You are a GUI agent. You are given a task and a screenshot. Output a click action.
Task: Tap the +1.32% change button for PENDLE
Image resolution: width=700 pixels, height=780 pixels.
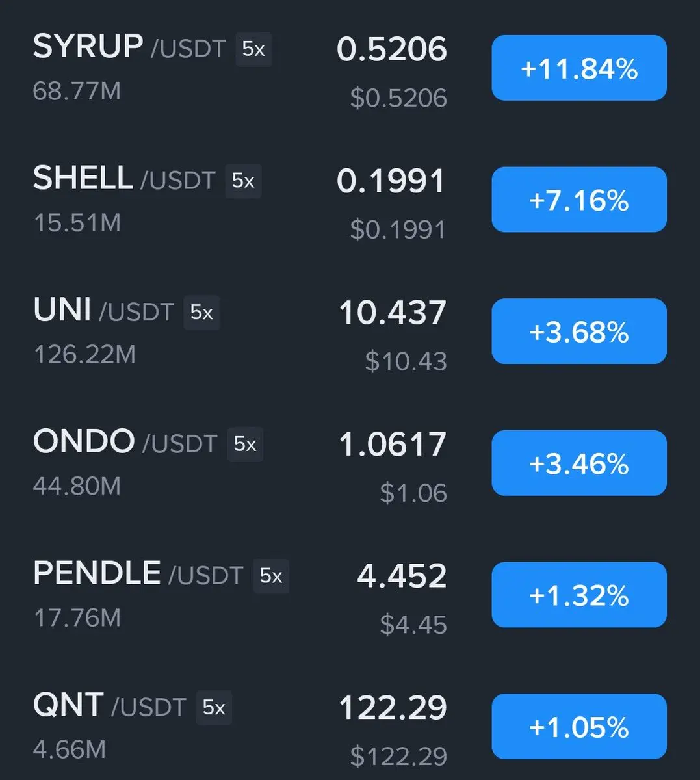tap(579, 595)
